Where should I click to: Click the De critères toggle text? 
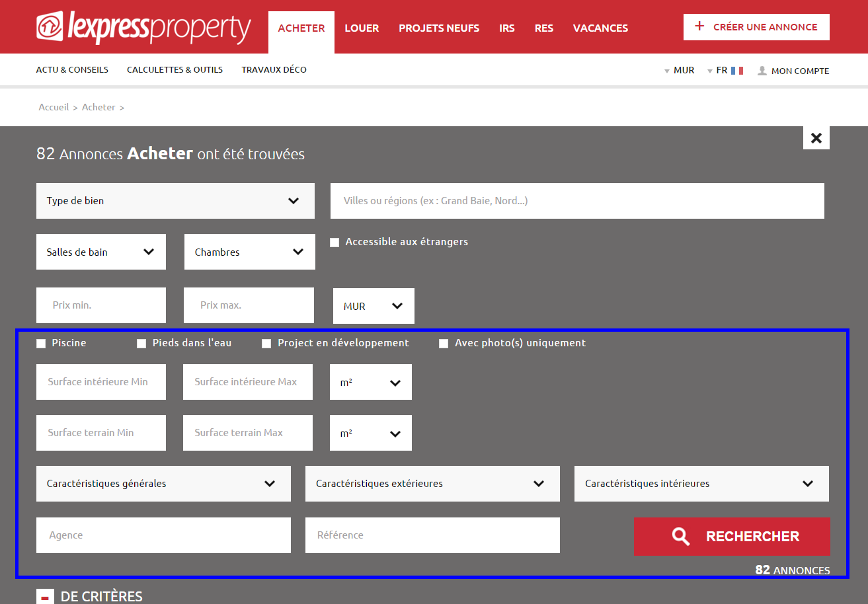101,597
